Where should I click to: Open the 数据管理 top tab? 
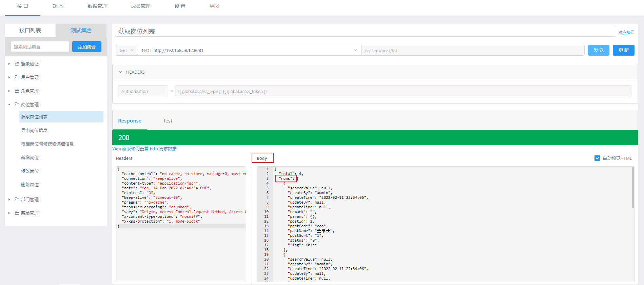[97, 6]
